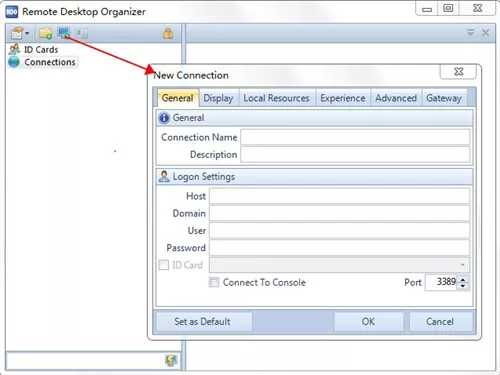Click the Description input field
Screen dimensions: 500x375
[x=355, y=154]
